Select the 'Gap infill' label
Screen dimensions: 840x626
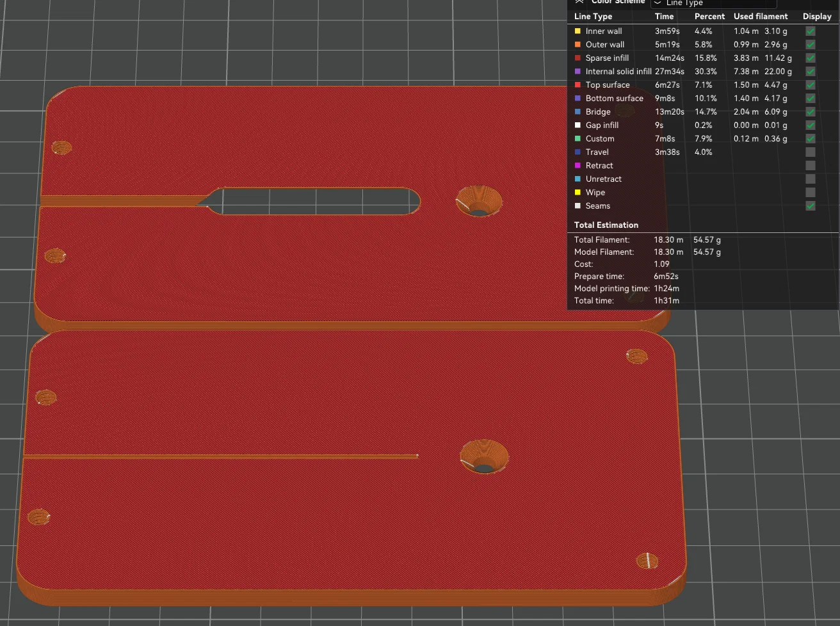[602, 125]
